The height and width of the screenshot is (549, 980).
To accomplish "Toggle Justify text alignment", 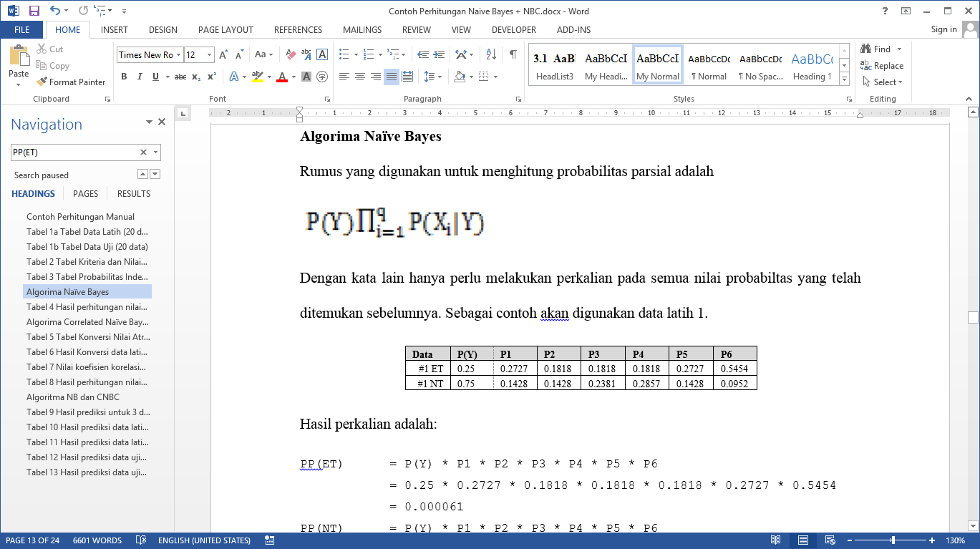I will click(x=391, y=77).
